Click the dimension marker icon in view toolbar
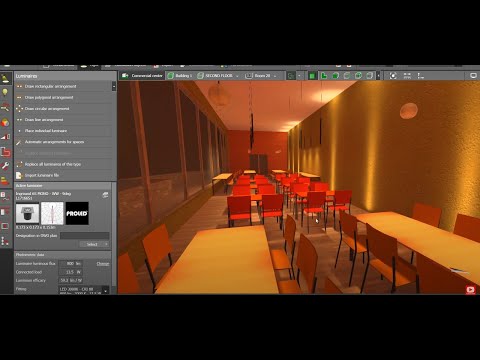This screenshot has height=360, width=480. click(x=420, y=76)
